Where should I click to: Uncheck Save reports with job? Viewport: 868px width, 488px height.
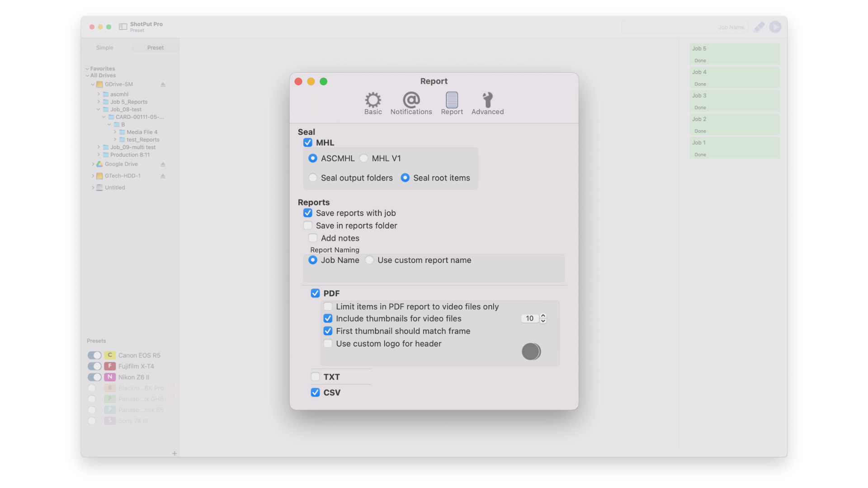click(308, 213)
